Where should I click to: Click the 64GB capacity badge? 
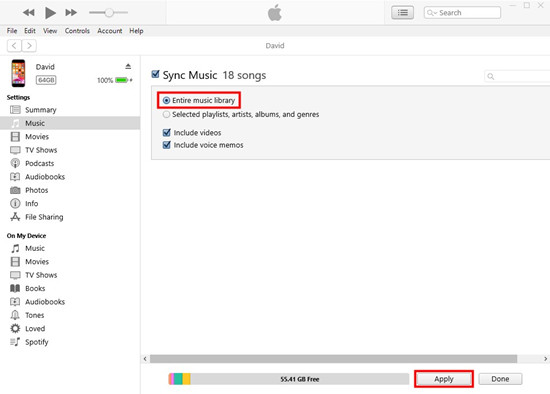pyautogui.click(x=46, y=80)
